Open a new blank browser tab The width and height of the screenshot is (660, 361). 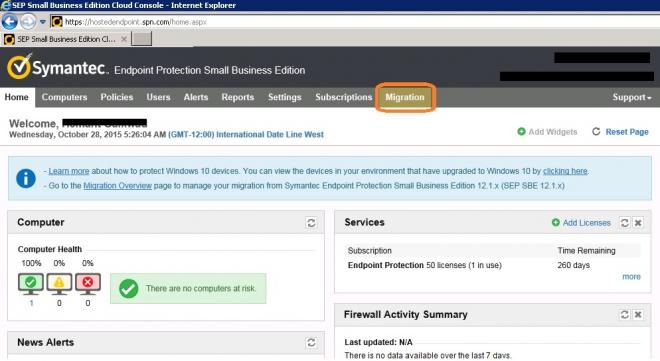tap(142, 39)
